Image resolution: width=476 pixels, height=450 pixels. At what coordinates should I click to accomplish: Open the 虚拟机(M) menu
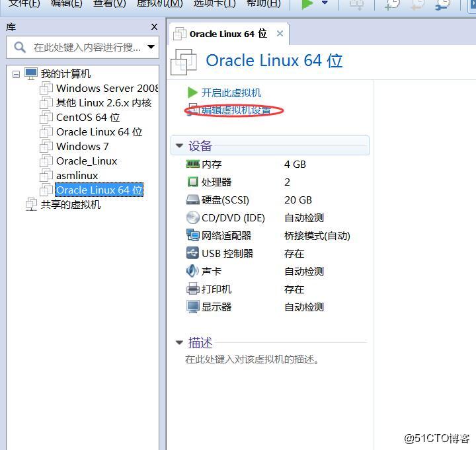[x=160, y=4]
